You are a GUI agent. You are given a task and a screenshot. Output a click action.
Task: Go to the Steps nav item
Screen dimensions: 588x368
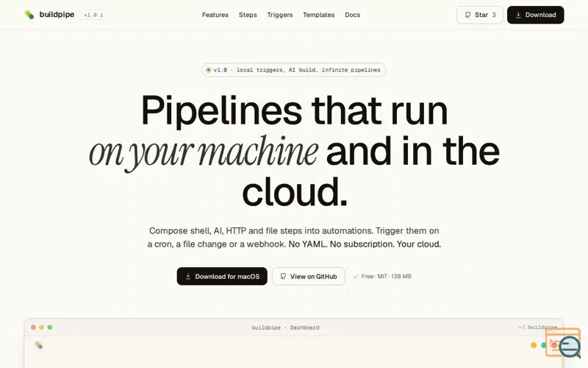248,15
